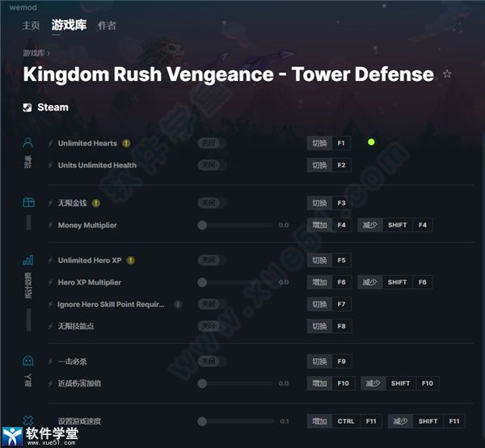Enable the 一击必杀 toggle
485x448 pixels.
point(212,361)
